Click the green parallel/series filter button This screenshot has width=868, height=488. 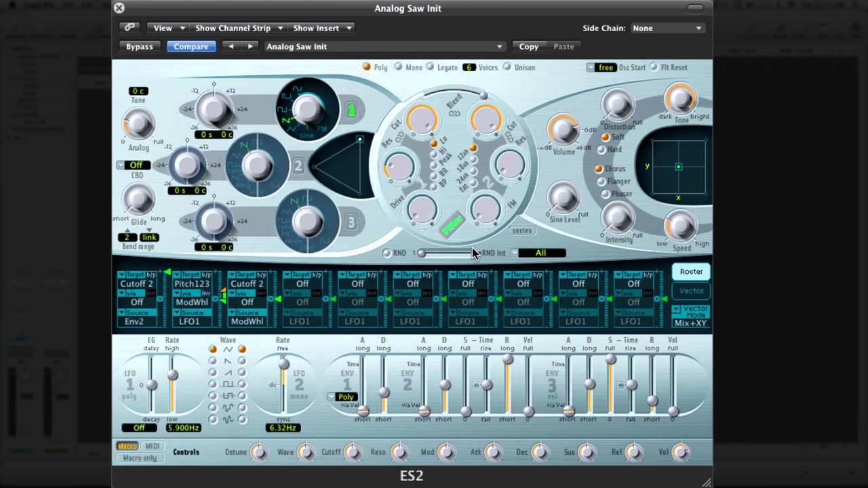click(x=452, y=224)
